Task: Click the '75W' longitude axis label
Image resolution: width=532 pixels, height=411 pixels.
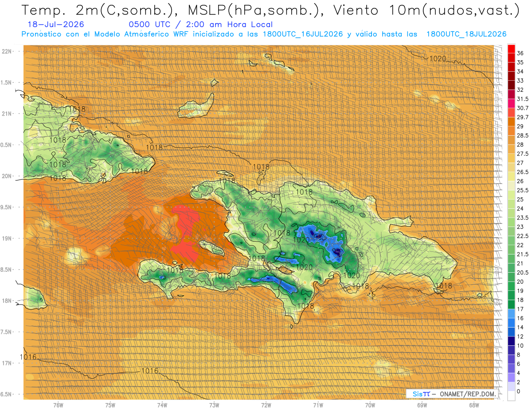Action: pos(110,405)
